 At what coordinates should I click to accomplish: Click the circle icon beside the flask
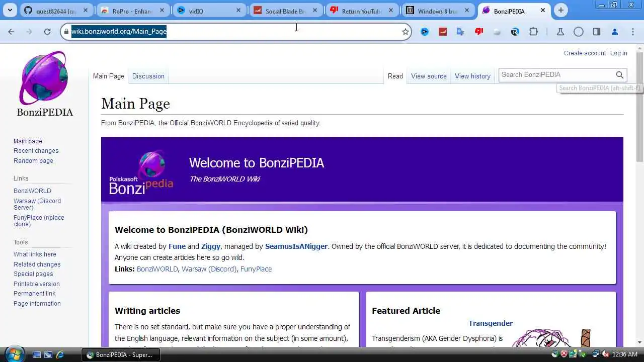point(579,32)
